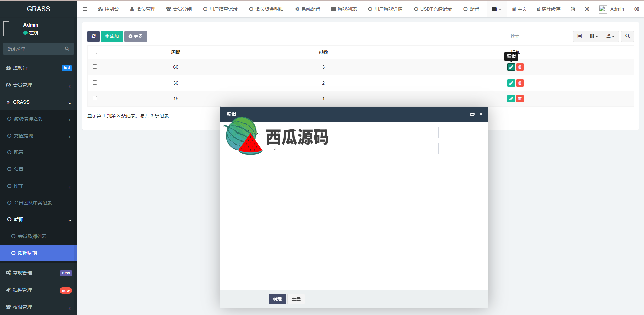Open the columns dropdown in table toolbar
The height and width of the screenshot is (315, 644).
click(x=594, y=36)
